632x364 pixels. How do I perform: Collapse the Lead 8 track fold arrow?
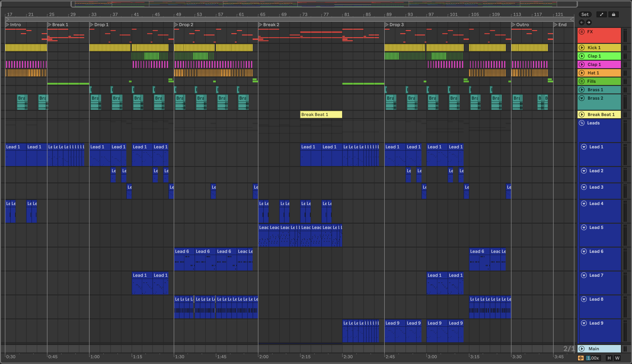point(584,299)
